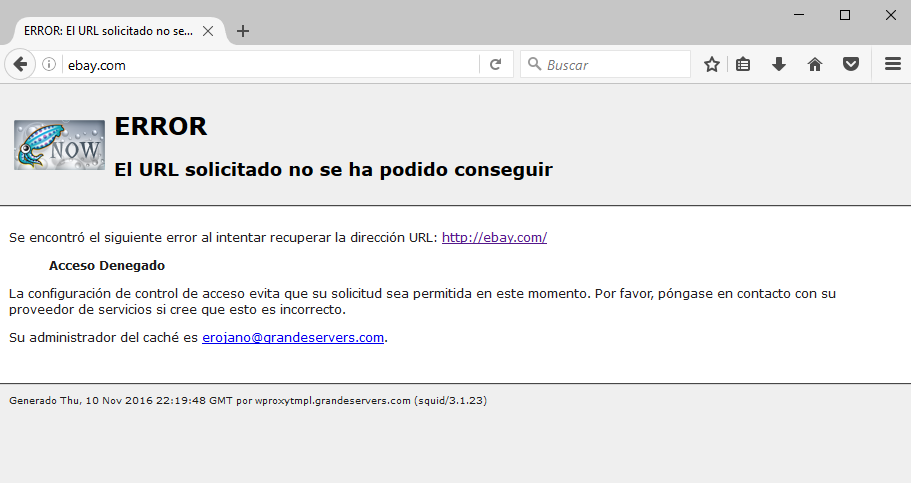Screen dimensions: 911x483
Task: Maximize the browser window
Action: tap(845, 15)
